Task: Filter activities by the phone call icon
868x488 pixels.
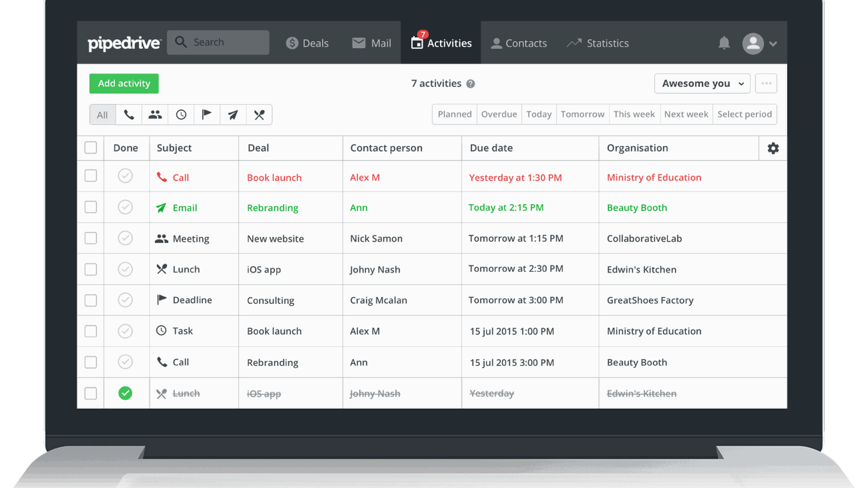Action: [129, 115]
